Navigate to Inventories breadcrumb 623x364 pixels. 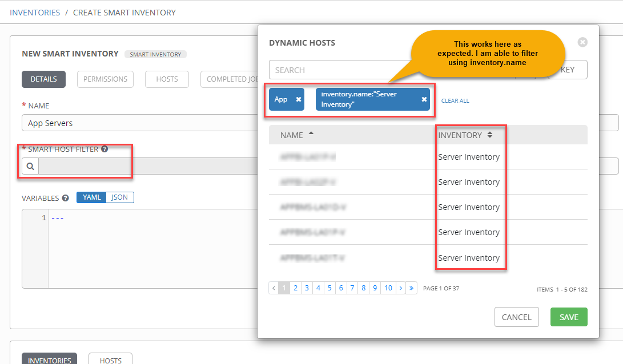[35, 13]
